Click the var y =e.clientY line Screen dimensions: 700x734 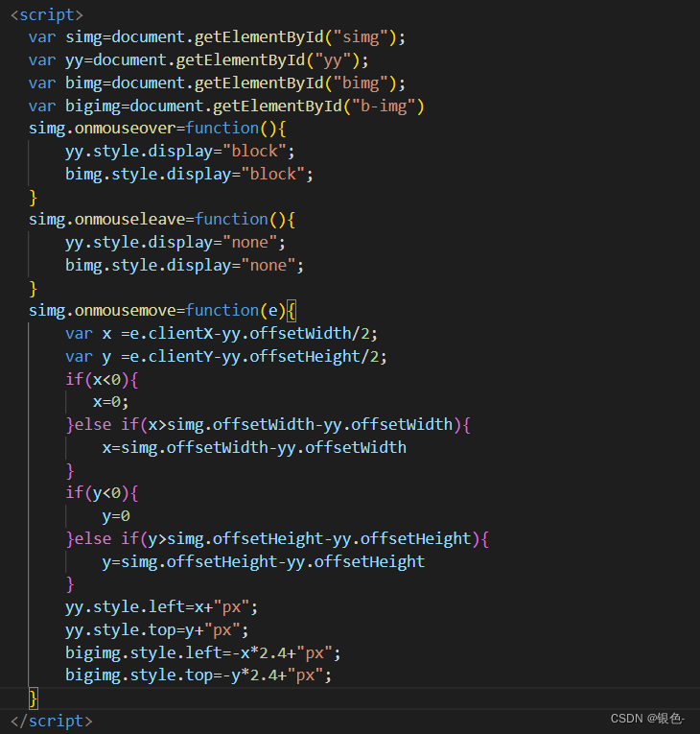tap(226, 357)
